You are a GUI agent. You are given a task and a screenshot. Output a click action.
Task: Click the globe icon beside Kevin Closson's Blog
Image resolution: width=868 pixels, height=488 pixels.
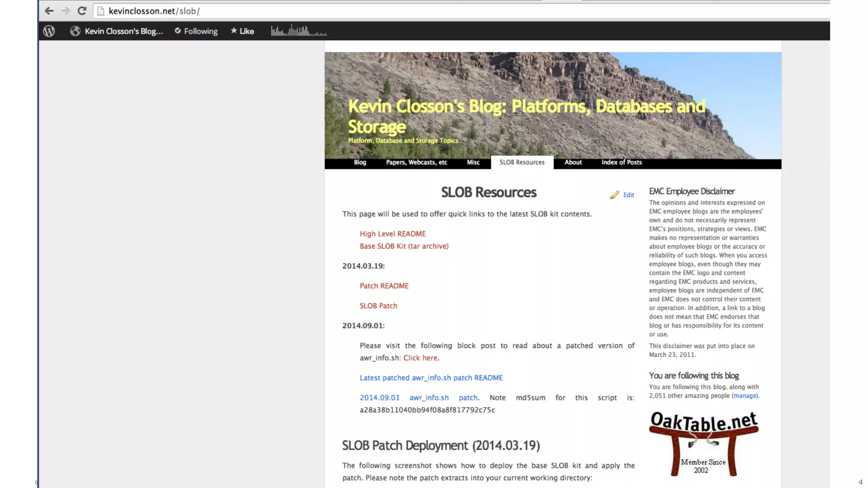(75, 31)
